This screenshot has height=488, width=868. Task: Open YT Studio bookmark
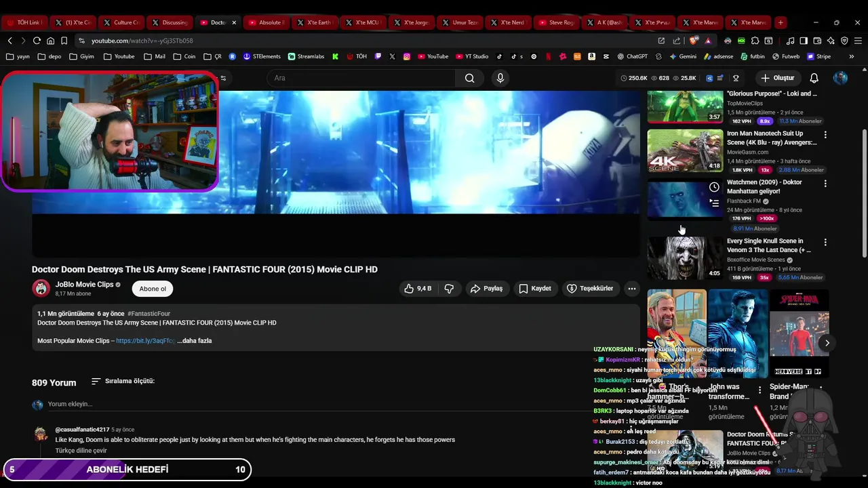(471, 56)
